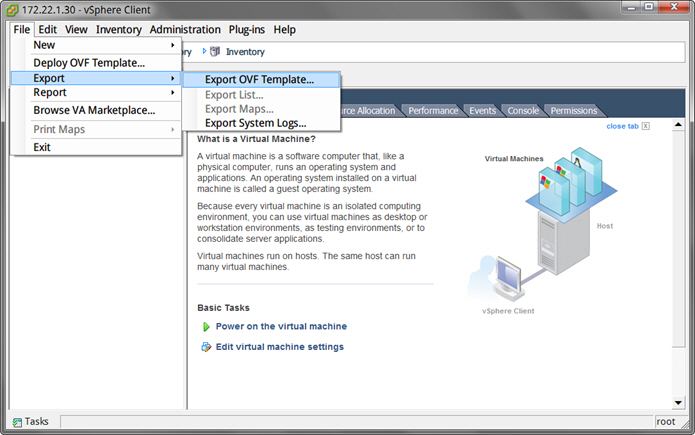The width and height of the screenshot is (695, 435).
Task: Click the Tasks icon in the status bar
Action: coord(17,422)
